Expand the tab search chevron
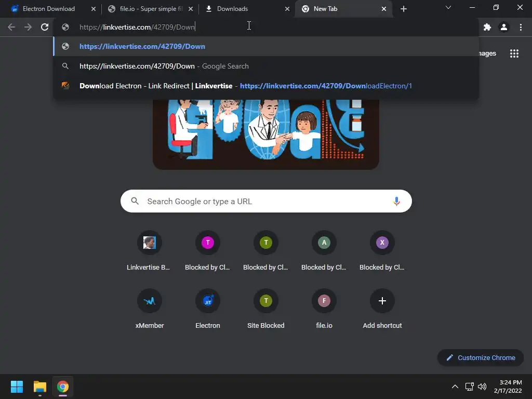Screen dimensions: 532x399 coord(448,7)
